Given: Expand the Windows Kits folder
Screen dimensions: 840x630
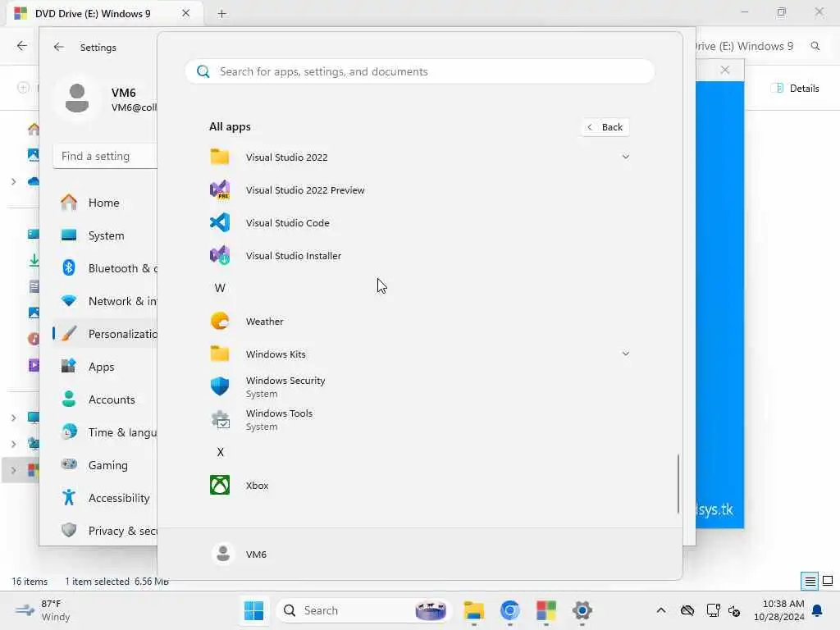Looking at the screenshot, I should (x=625, y=354).
